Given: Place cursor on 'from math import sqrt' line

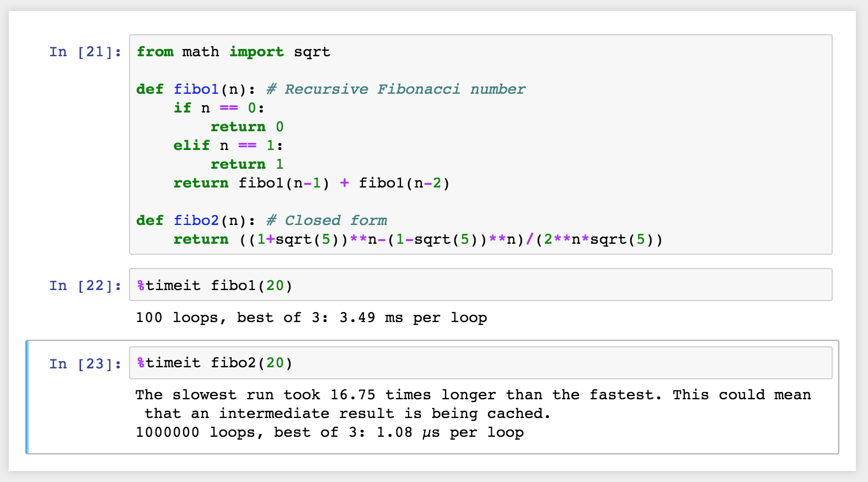Looking at the screenshot, I should [x=233, y=52].
